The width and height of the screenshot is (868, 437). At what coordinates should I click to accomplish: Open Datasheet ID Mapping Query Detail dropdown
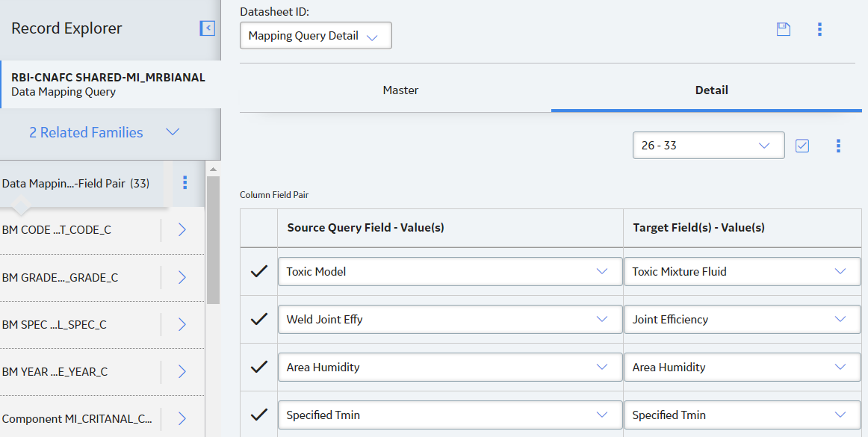(x=315, y=35)
